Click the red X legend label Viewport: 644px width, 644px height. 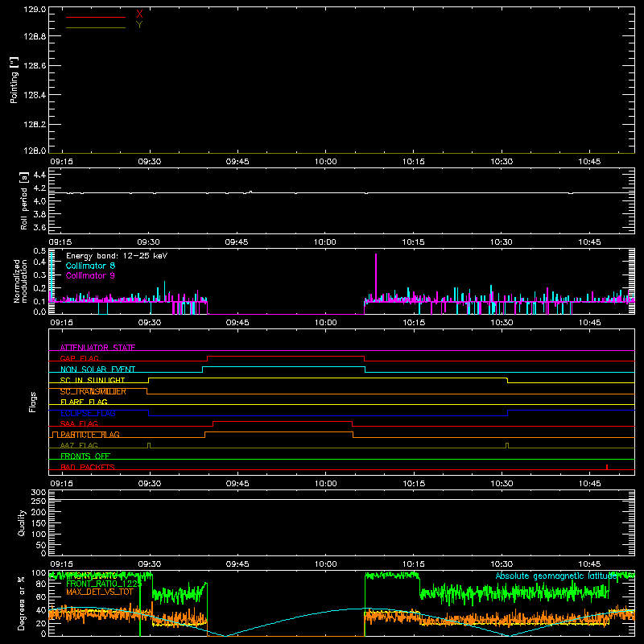pyautogui.click(x=139, y=14)
